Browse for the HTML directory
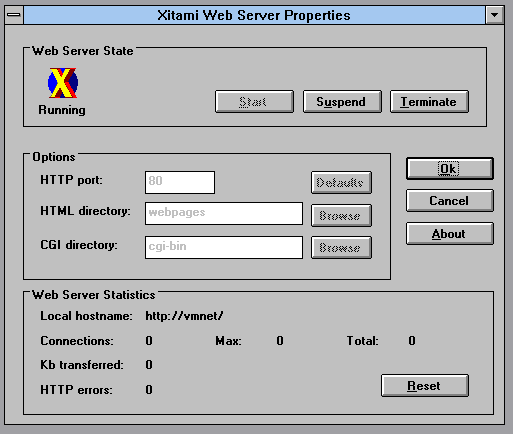The width and height of the screenshot is (513, 434). [341, 215]
